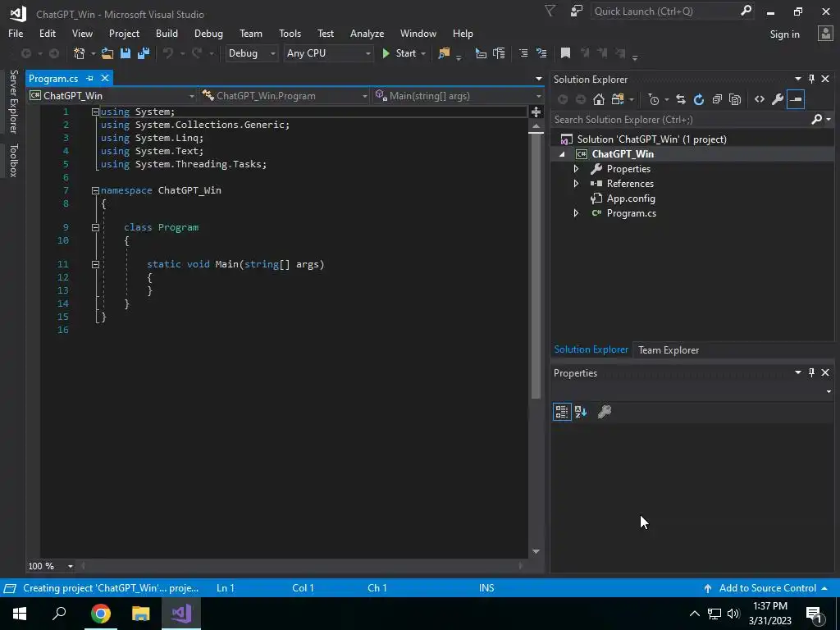840x630 pixels.
Task: Click the Property Pages wrench in Properties panel
Action: [x=605, y=412]
